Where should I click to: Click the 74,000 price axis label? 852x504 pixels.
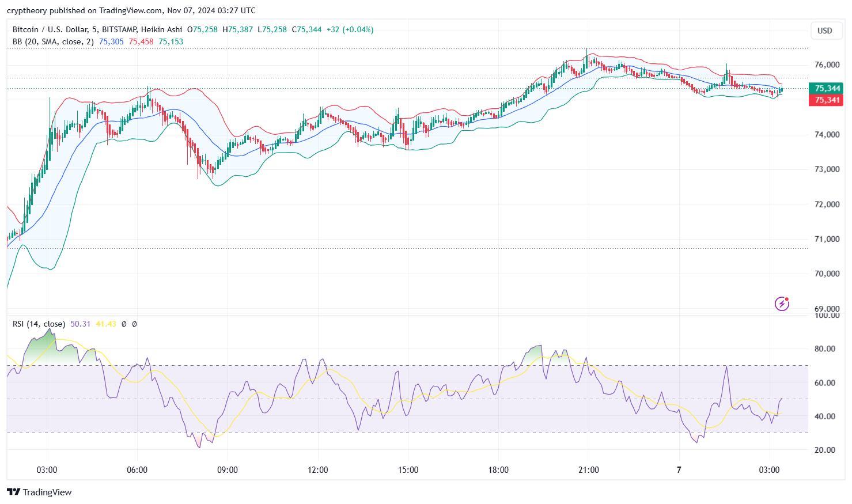point(827,135)
